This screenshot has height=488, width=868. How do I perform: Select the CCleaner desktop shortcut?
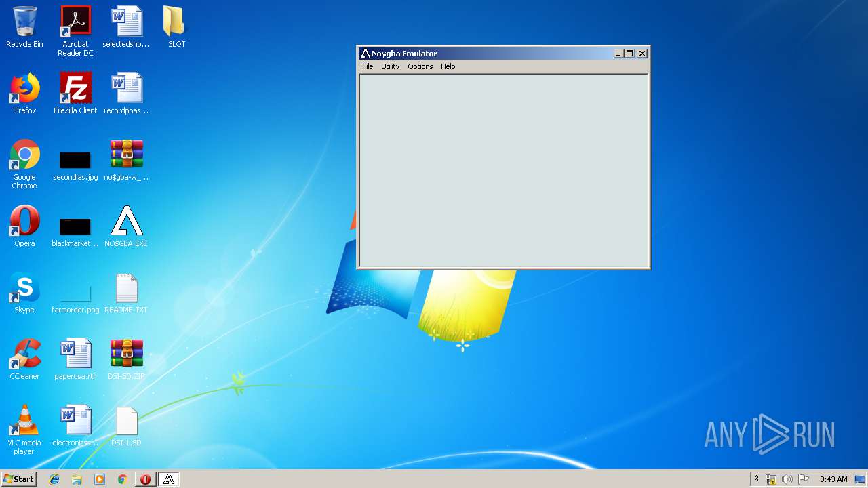pyautogui.click(x=24, y=359)
